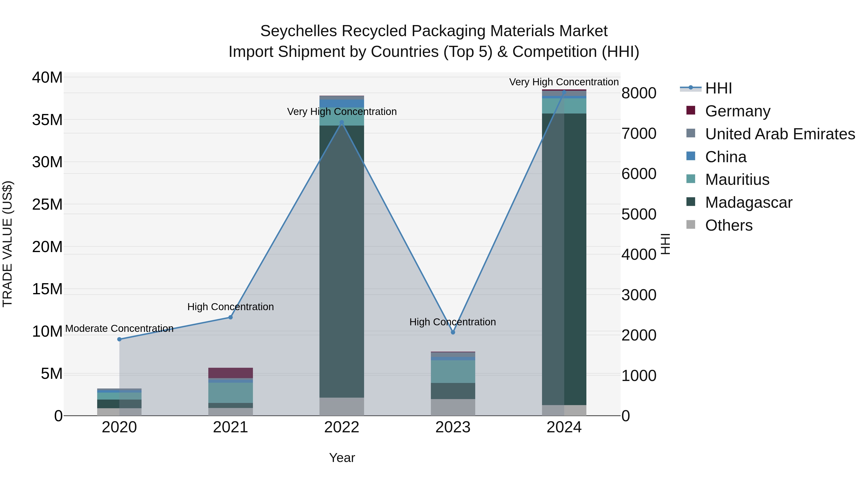
Task: Click the United Arab Emirates legend swatch
Action: tap(691, 133)
